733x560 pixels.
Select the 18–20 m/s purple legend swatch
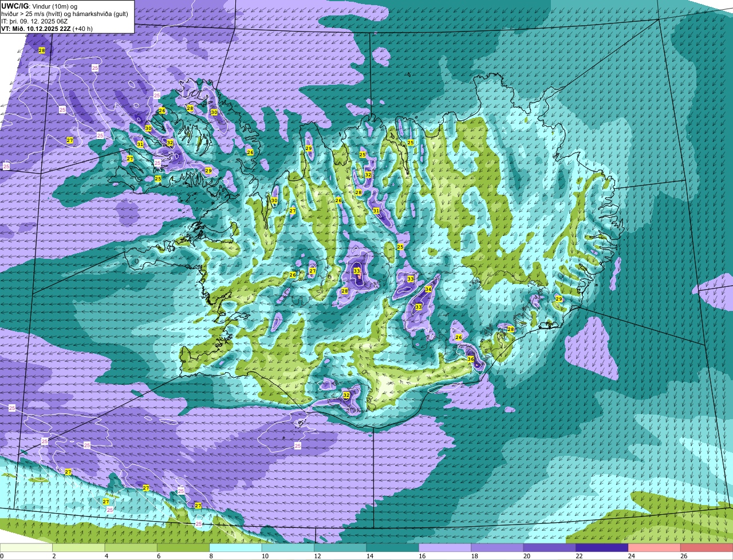497,547
